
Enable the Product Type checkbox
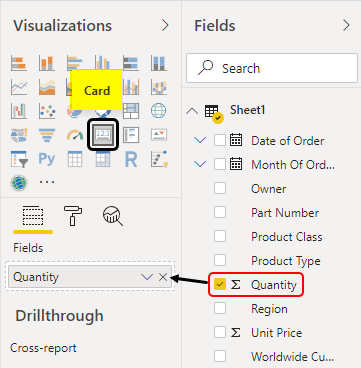(220, 260)
